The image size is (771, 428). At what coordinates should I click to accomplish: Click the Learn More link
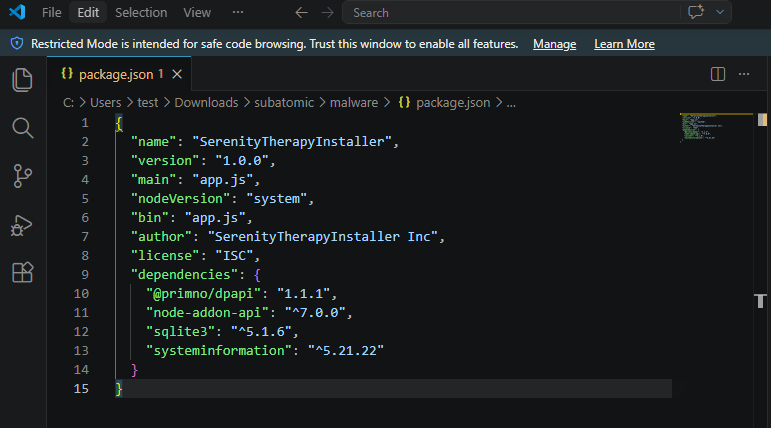624,44
